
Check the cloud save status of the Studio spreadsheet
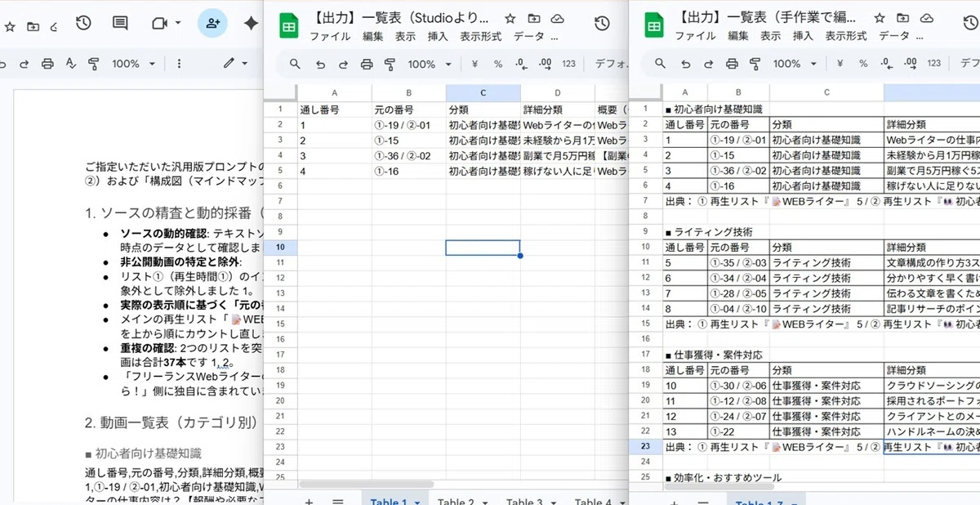coord(558,18)
